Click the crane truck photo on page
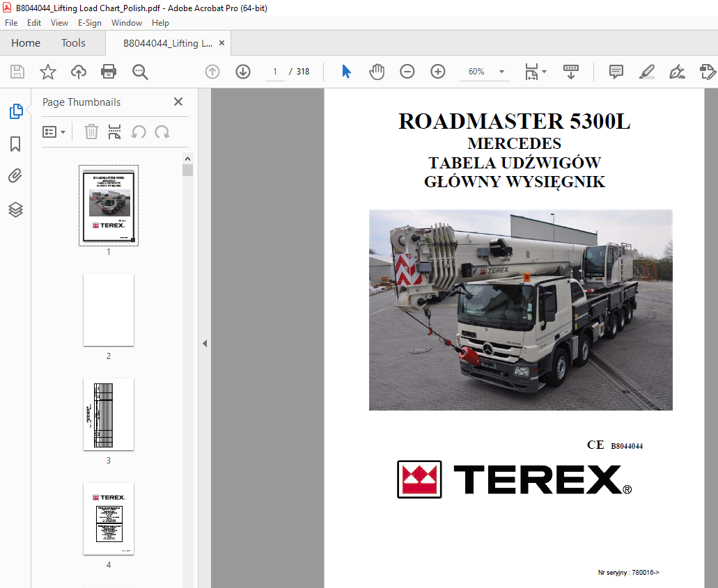The width and height of the screenshot is (718, 588). [521, 310]
